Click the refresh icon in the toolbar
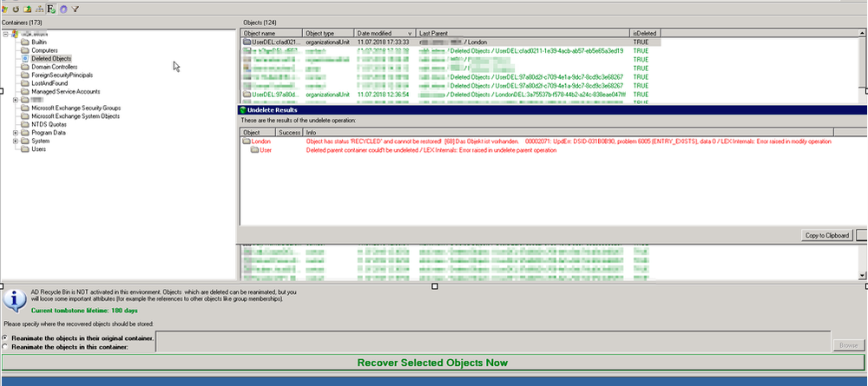Image resolution: width=868 pixels, height=386 pixels. [16, 8]
